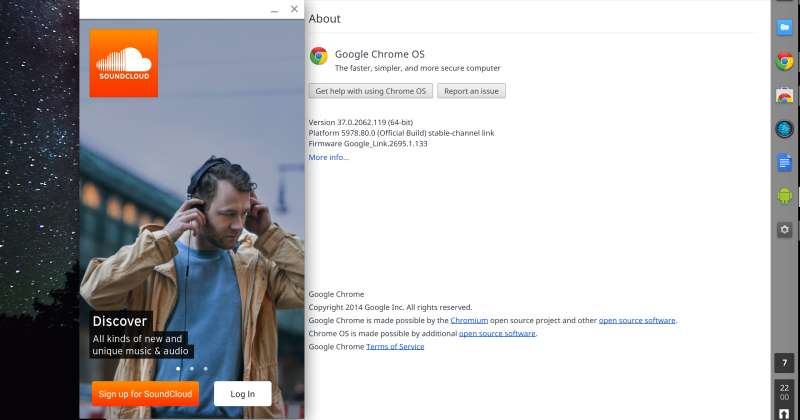
Task: Click the Report an issue button
Action: pos(471,91)
